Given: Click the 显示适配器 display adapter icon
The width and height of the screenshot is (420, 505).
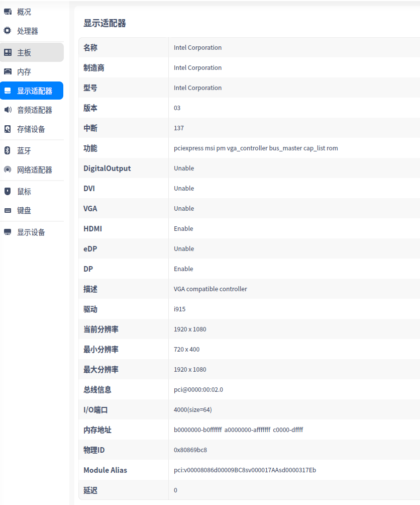Looking at the screenshot, I should point(8,91).
